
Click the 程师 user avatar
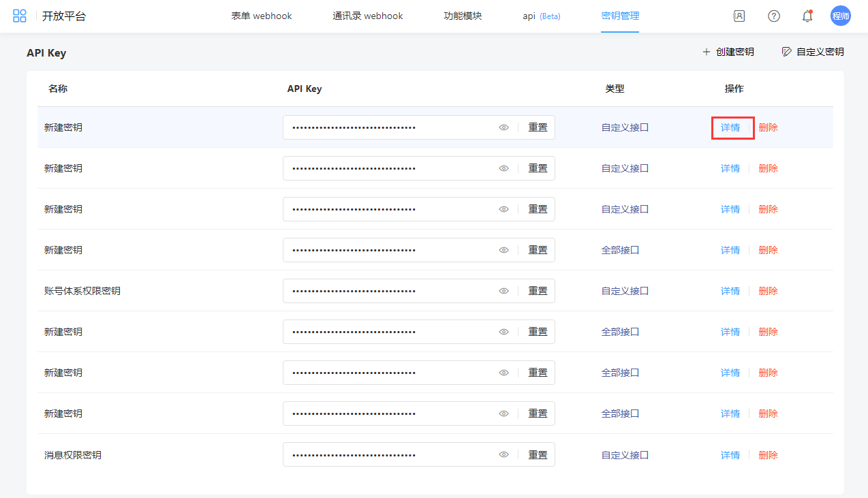click(x=841, y=16)
